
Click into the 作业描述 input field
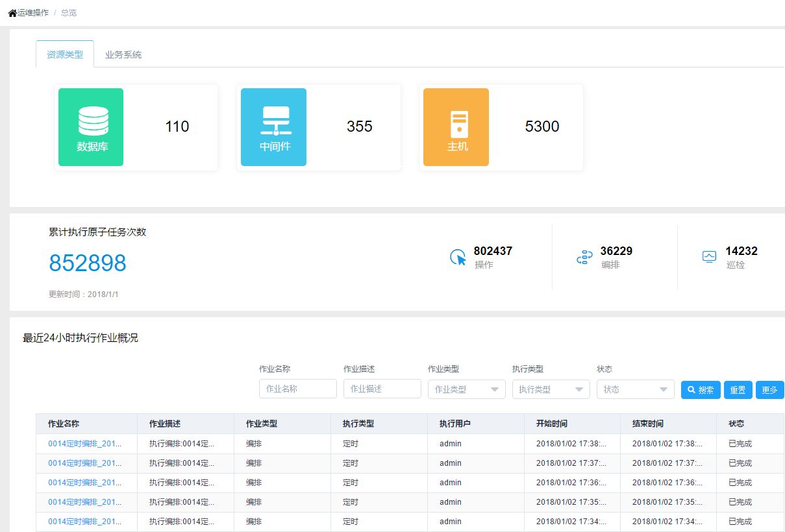point(382,389)
